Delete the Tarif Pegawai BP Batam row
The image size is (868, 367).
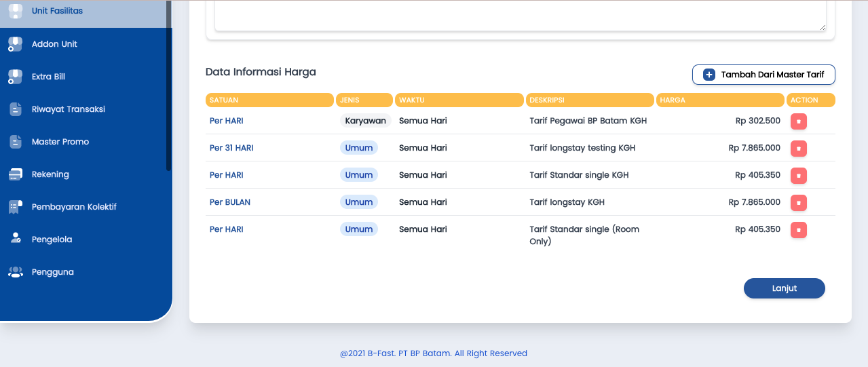point(798,121)
